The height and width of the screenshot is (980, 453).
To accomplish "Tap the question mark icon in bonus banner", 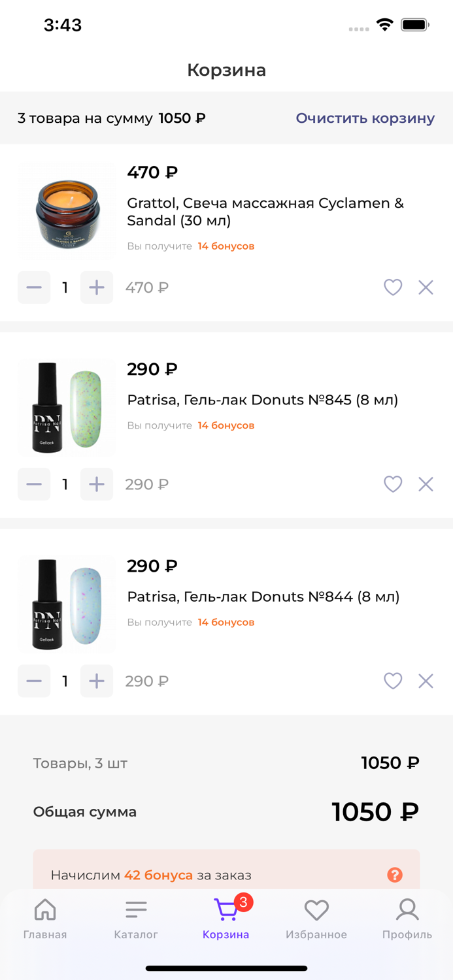I will tap(394, 874).
